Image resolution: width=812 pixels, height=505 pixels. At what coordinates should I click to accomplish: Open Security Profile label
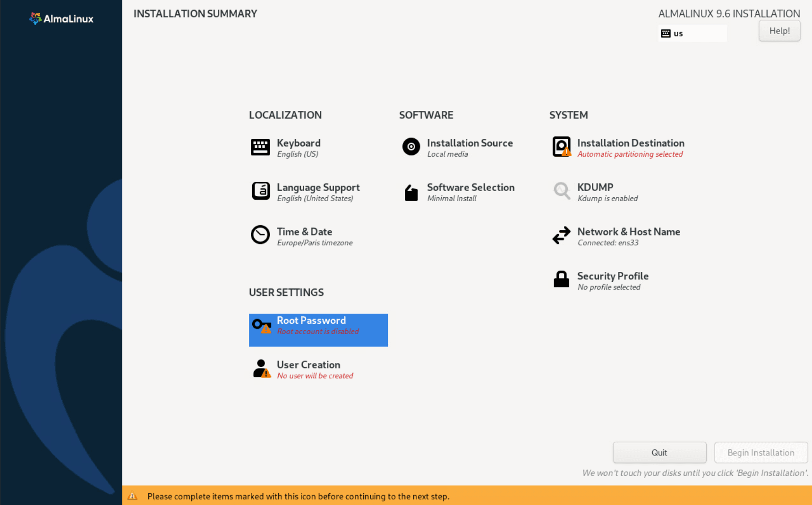click(613, 276)
